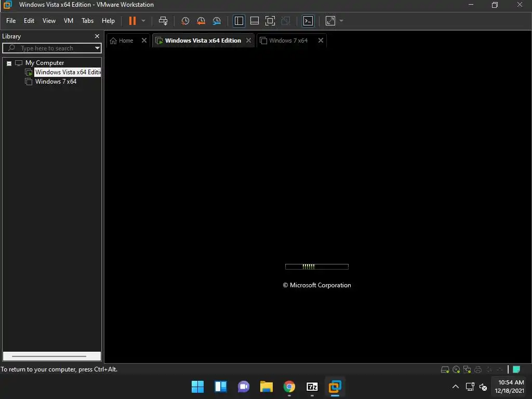This screenshot has height=399, width=532.
Task: Click the CD/DVD drive status icon
Action: tap(456, 370)
